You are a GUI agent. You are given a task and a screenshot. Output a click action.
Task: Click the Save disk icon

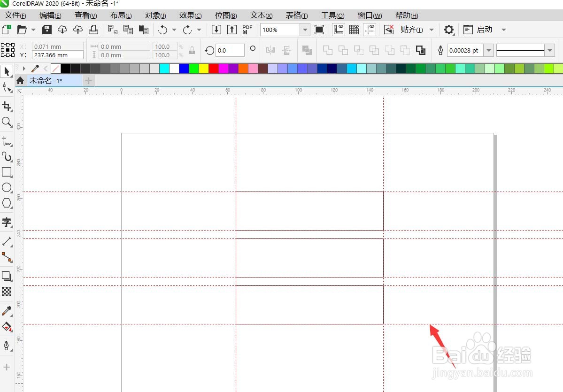(46, 30)
